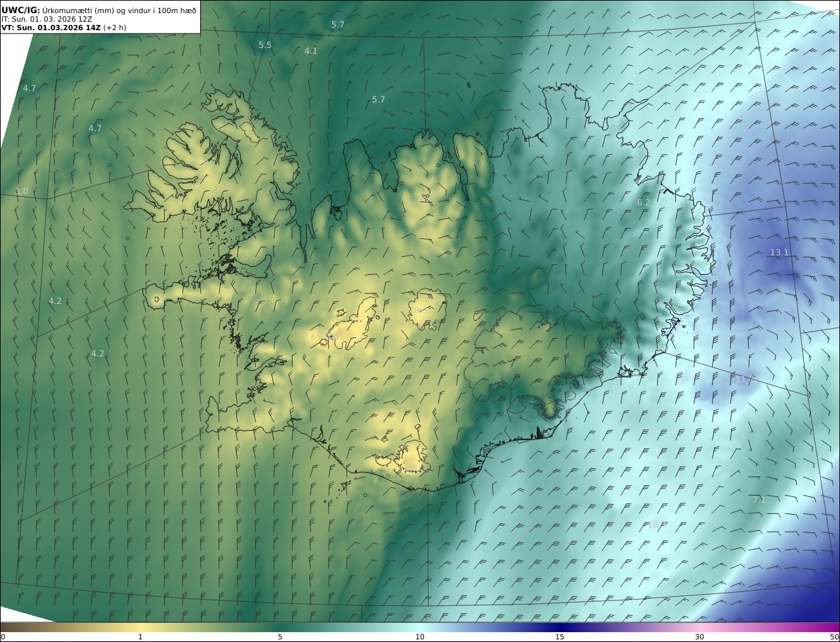Click the 7.1 value label on the map
This screenshot has height=642, width=840.
759,500
